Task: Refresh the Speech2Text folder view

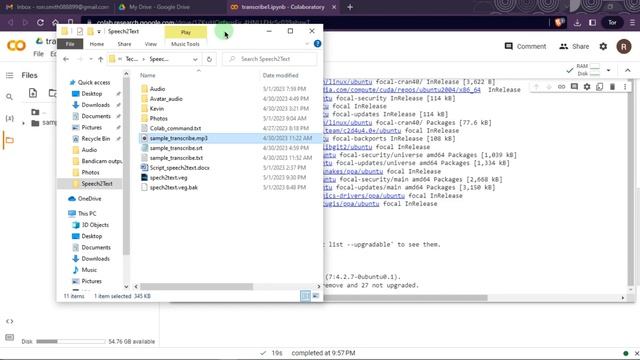Action: coord(209,59)
